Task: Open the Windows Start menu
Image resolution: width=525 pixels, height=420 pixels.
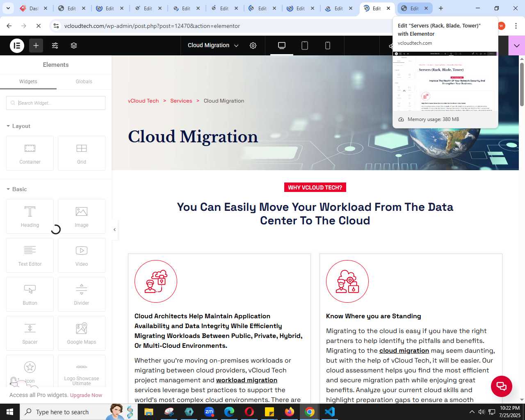Action: [10, 412]
